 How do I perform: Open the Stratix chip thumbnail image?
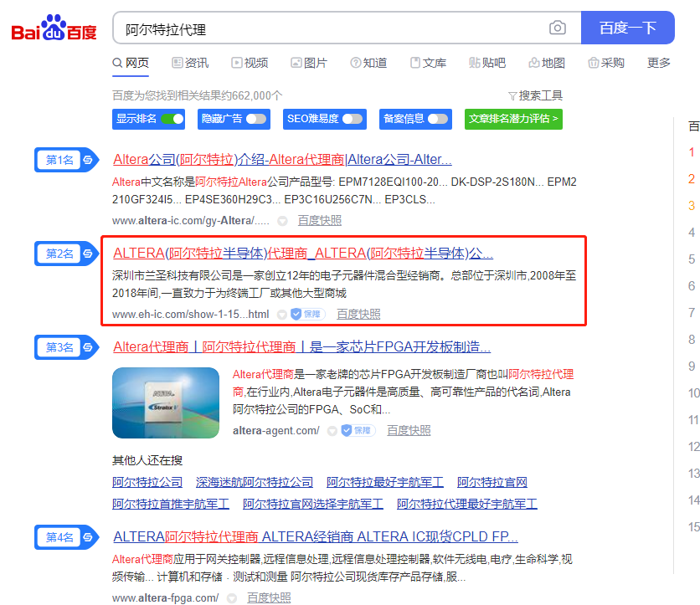(166, 402)
